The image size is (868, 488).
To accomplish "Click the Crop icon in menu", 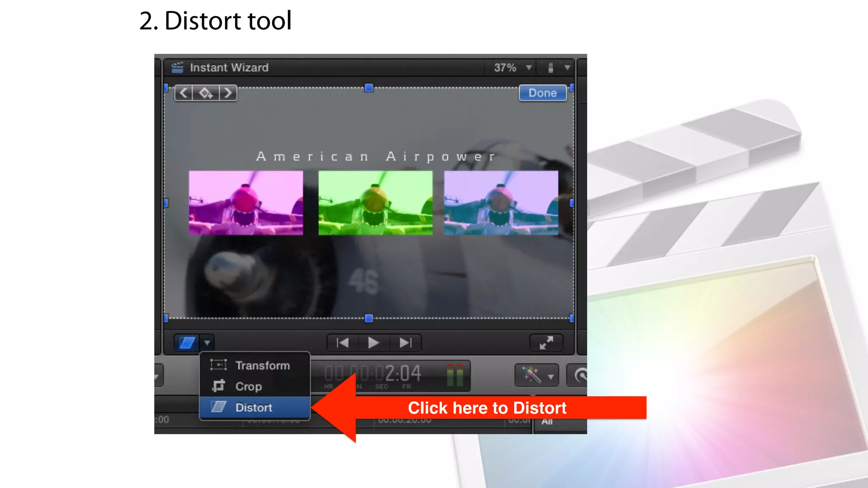I will click(219, 386).
